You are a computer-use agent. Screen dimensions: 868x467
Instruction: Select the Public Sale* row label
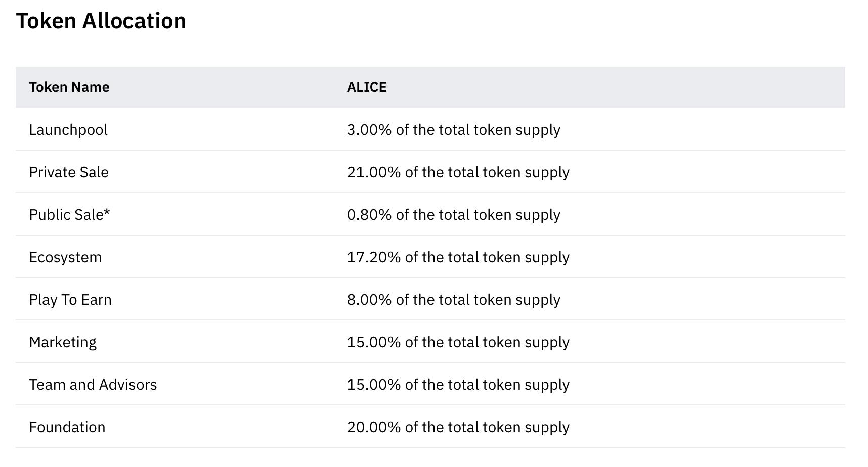pyautogui.click(x=69, y=215)
